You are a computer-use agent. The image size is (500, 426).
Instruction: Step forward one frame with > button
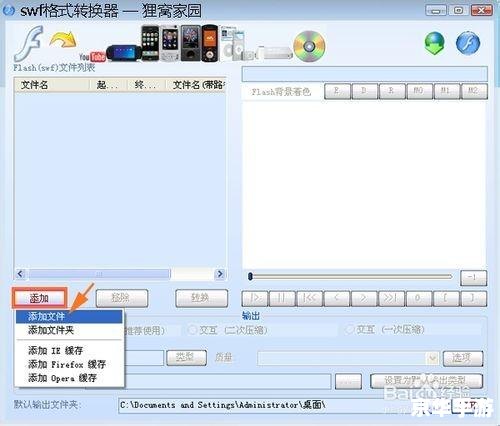[364, 298]
